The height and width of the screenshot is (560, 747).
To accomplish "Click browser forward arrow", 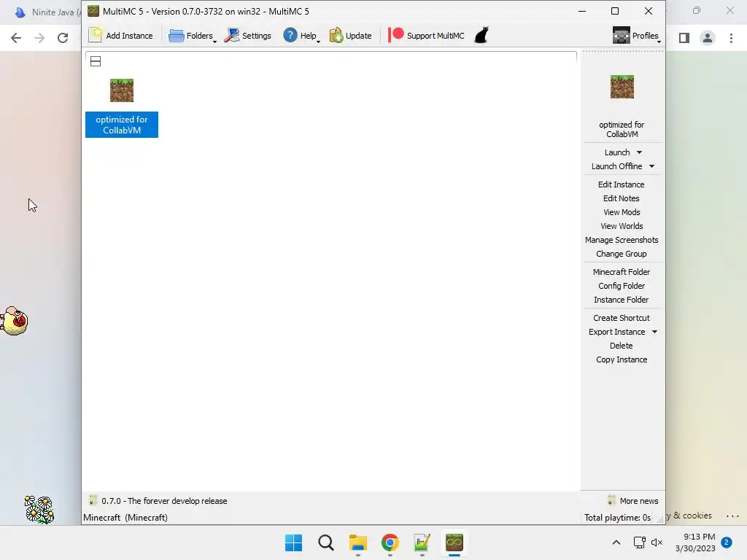I will pyautogui.click(x=39, y=38).
